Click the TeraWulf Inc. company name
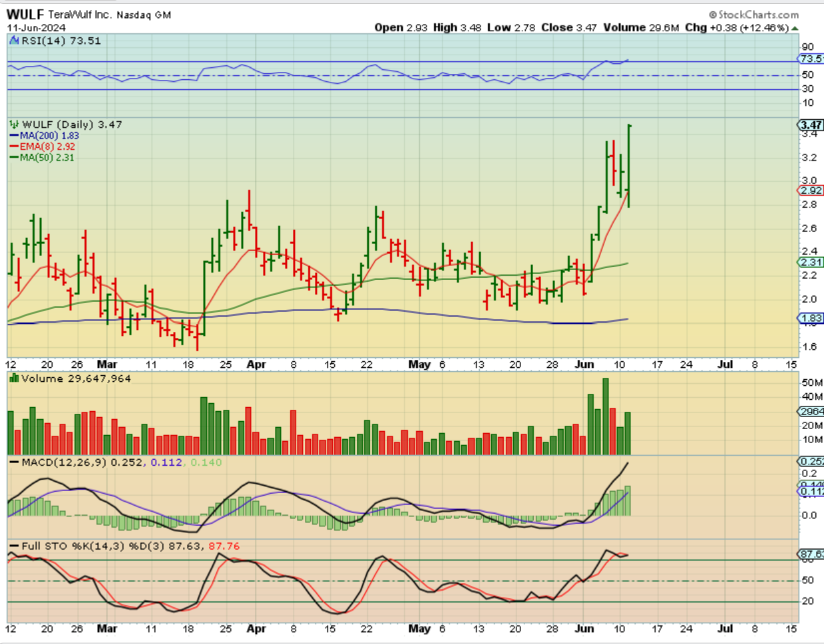Viewport: 824px width, 644px height. point(80,14)
